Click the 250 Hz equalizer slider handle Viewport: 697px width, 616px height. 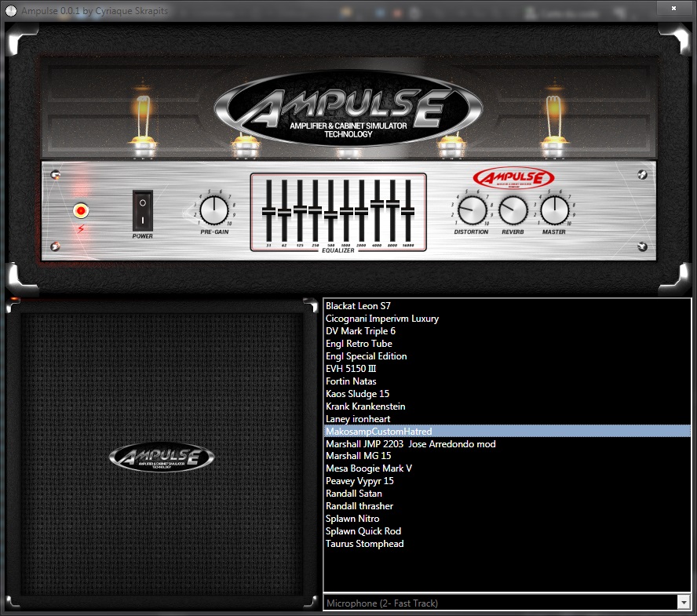click(x=316, y=210)
